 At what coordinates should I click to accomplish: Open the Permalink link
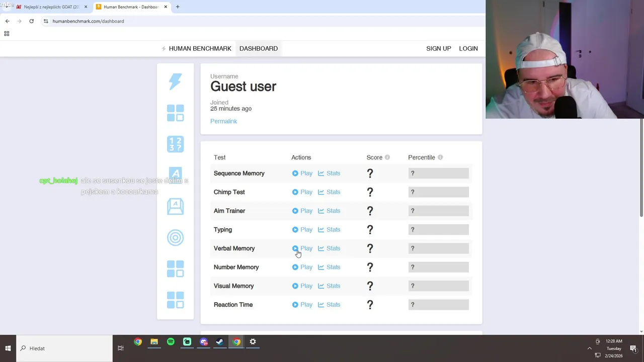coord(223,121)
